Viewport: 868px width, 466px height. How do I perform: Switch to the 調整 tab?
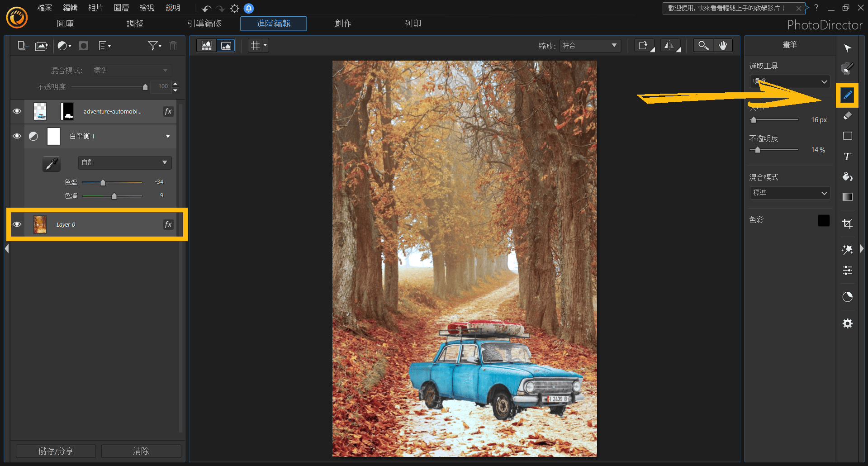point(135,24)
